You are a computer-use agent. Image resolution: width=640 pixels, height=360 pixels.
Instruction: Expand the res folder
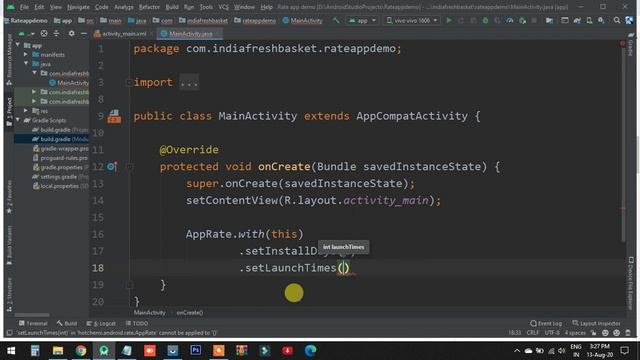[26, 111]
